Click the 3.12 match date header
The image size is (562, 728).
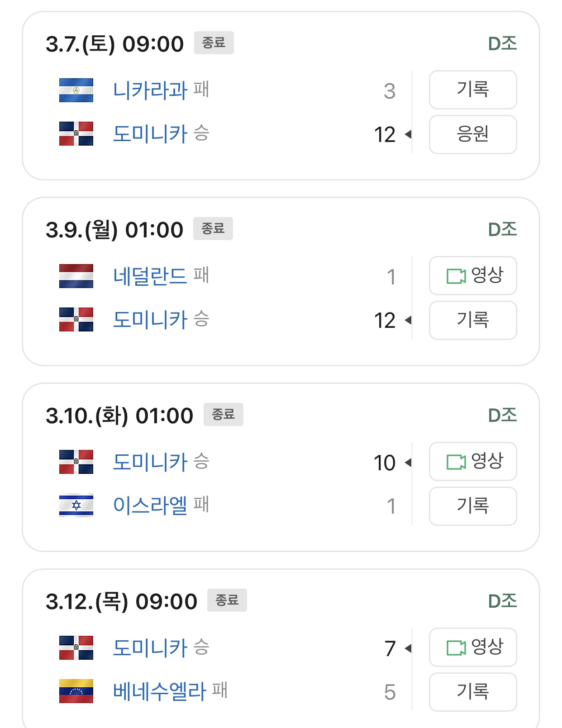pos(121,601)
